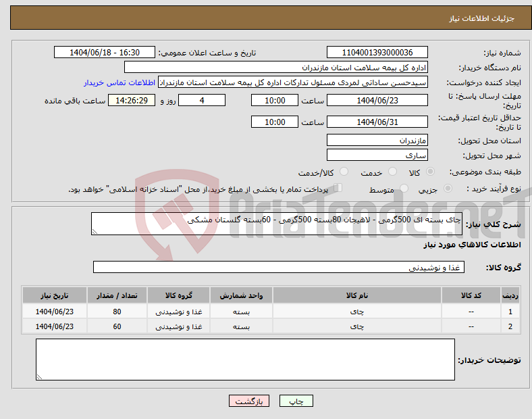Click the گروه کالا field showing غذا و نوشیدنی

point(278,268)
